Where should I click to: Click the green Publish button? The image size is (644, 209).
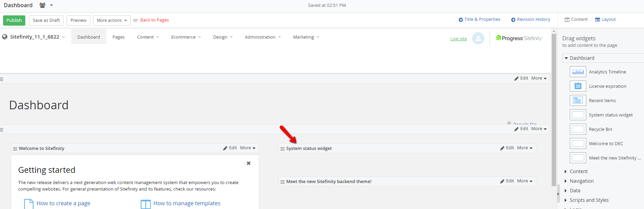tap(14, 20)
